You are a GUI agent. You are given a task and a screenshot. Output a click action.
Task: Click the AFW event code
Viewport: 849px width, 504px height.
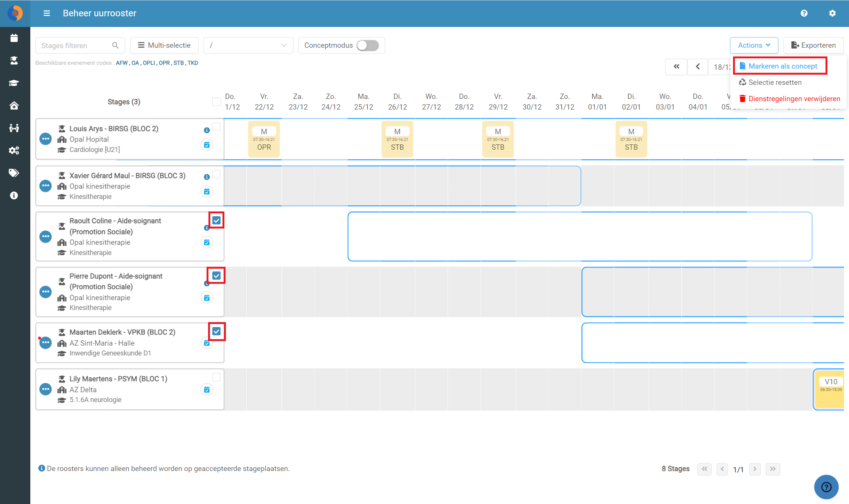(122, 63)
